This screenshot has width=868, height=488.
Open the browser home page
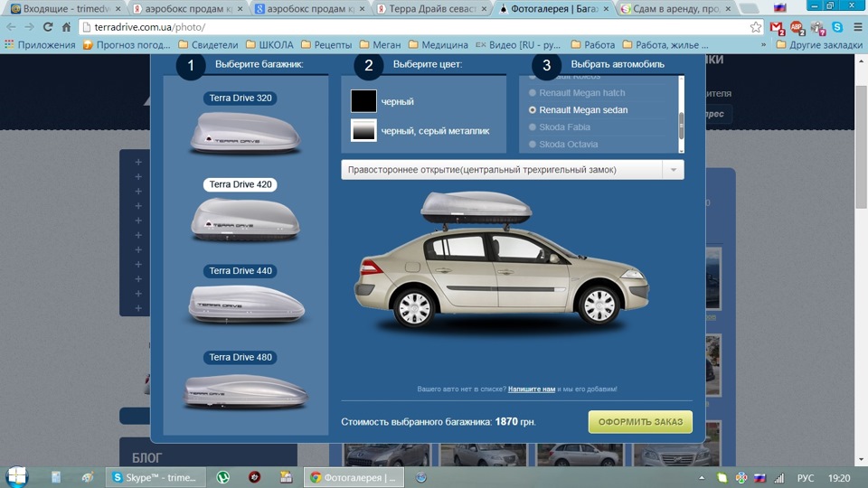click(x=66, y=27)
